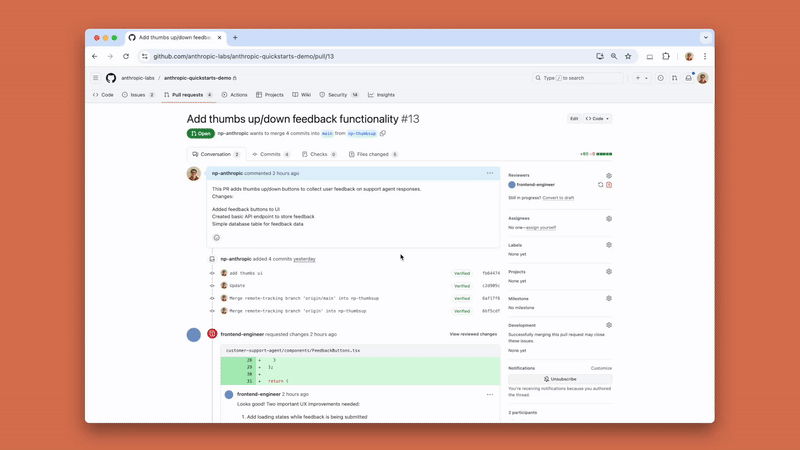
Task: Bookmark this page with the star icon
Action: (628, 57)
